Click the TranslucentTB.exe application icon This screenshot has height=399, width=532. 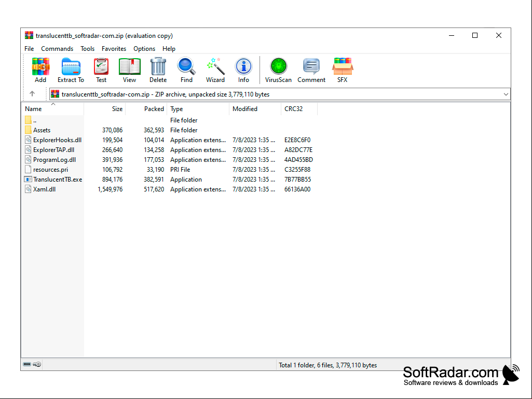point(28,179)
